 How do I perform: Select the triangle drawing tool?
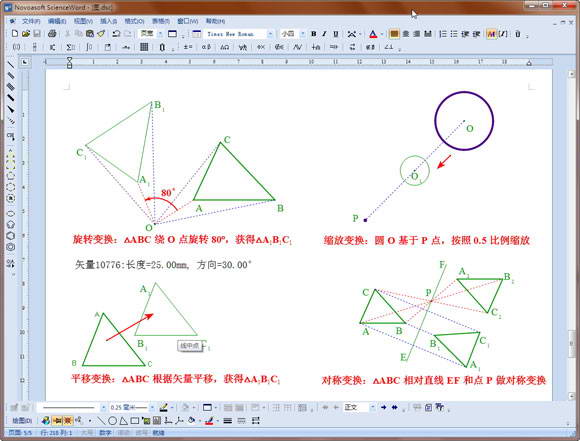[124, 421]
